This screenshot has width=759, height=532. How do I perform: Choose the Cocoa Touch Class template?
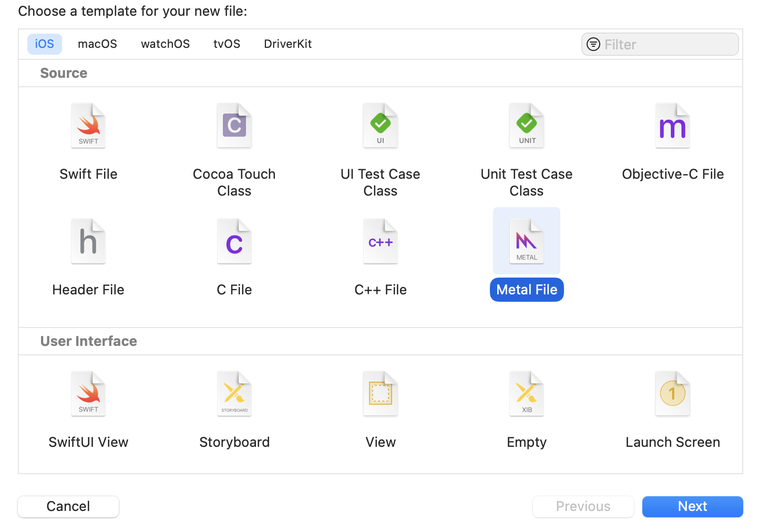[234, 126]
